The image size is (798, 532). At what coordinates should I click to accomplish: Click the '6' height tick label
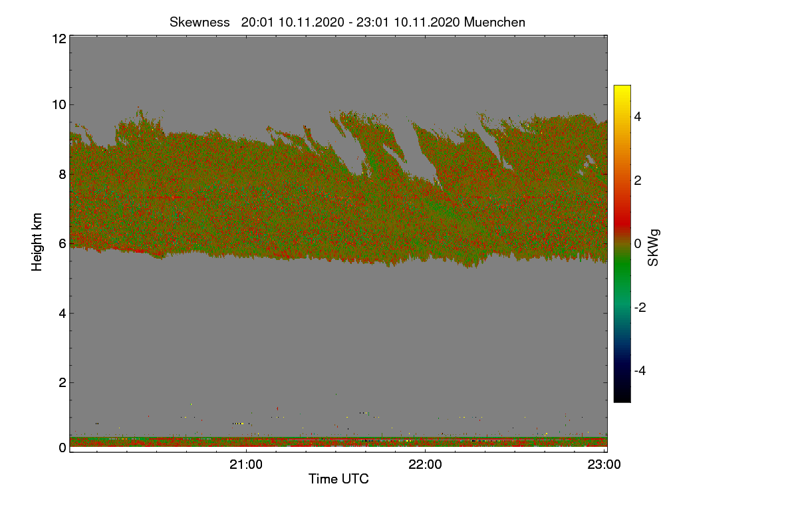(x=62, y=244)
